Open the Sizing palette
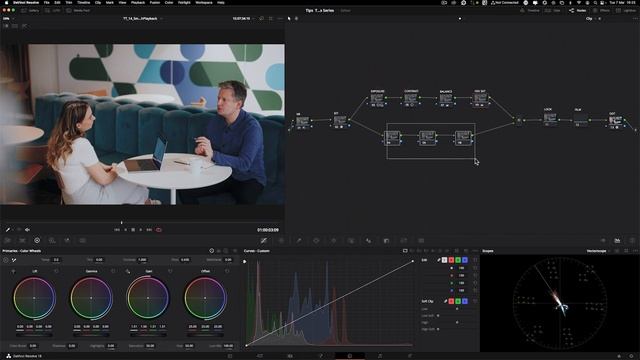640x360 pixels. (x=404, y=240)
